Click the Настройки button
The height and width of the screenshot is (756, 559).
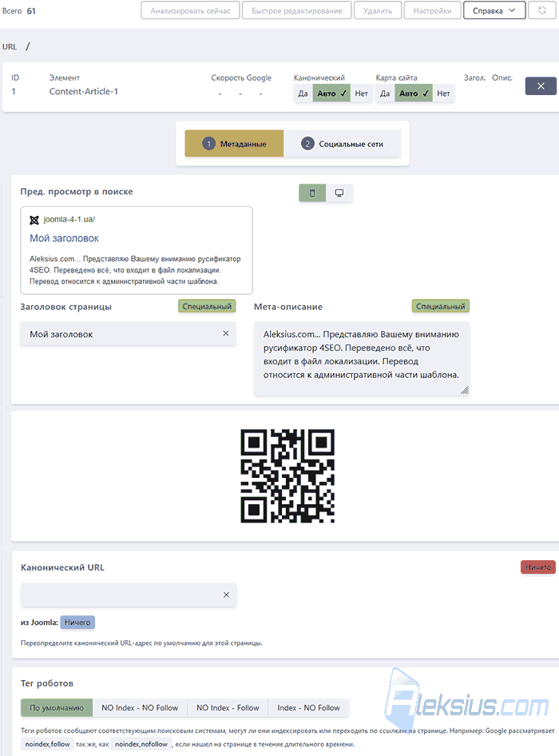coord(432,10)
